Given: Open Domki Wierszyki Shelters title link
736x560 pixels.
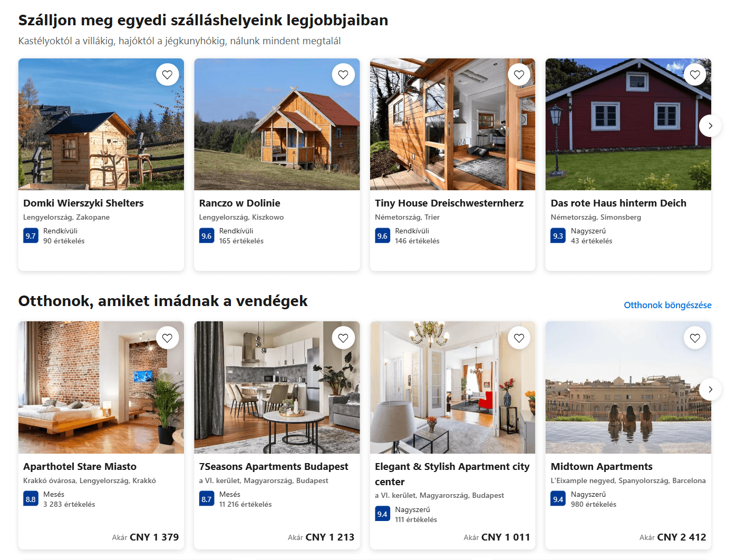Looking at the screenshot, I should pos(83,203).
